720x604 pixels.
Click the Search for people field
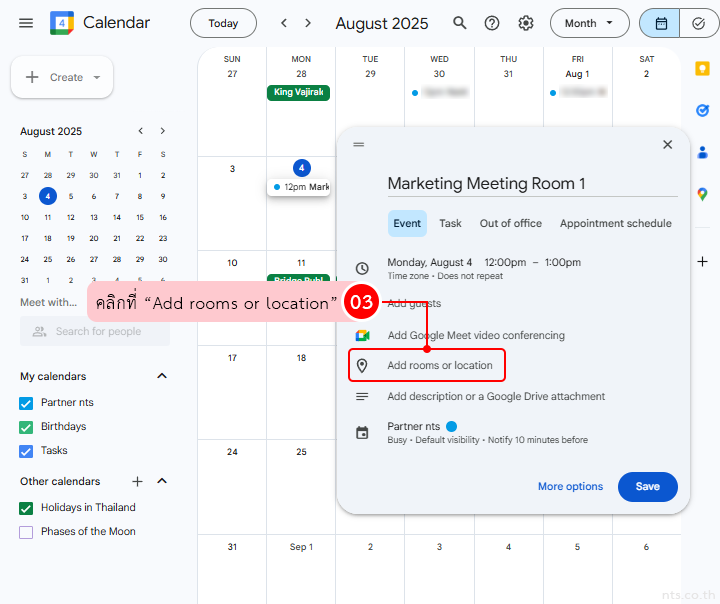click(95, 331)
